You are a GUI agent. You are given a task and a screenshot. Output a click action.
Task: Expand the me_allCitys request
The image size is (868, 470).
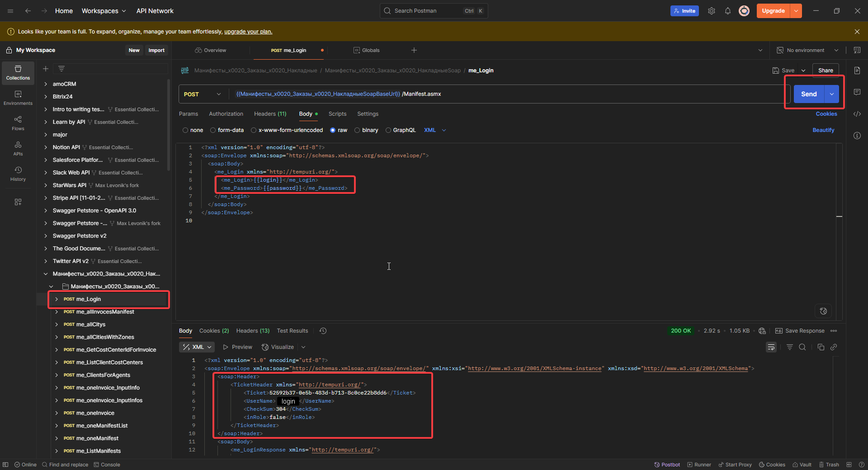pos(57,324)
